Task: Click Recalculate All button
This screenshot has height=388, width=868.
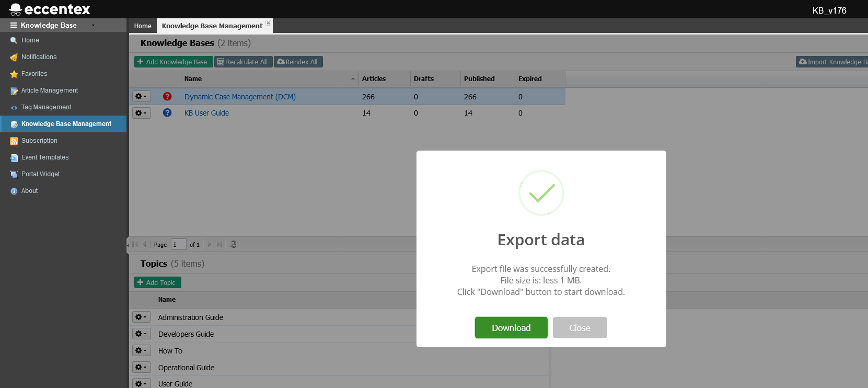Action: coord(243,62)
